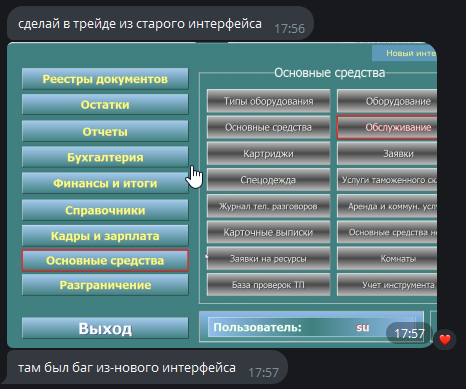466x389 pixels.
Task: Open the Оборудование button
Action: click(387, 101)
